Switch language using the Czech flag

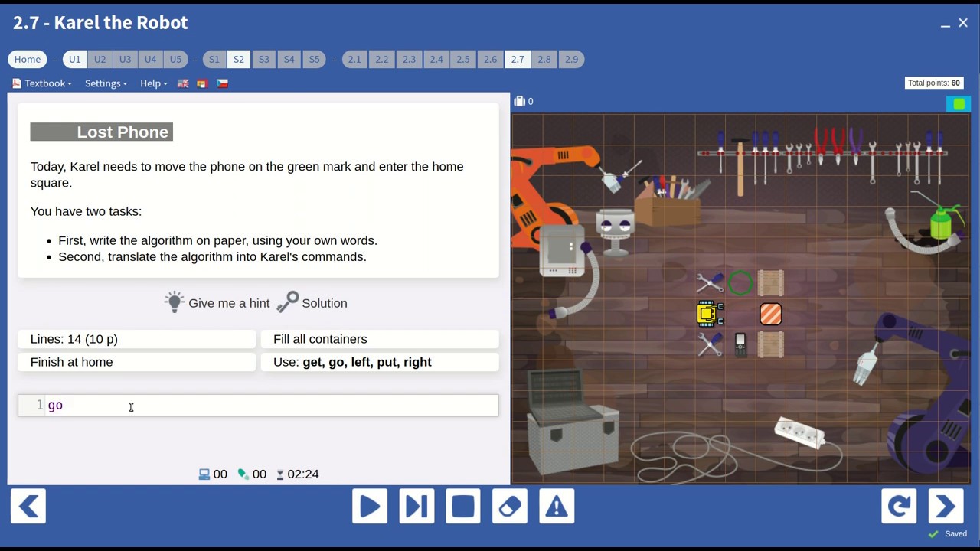click(x=222, y=83)
